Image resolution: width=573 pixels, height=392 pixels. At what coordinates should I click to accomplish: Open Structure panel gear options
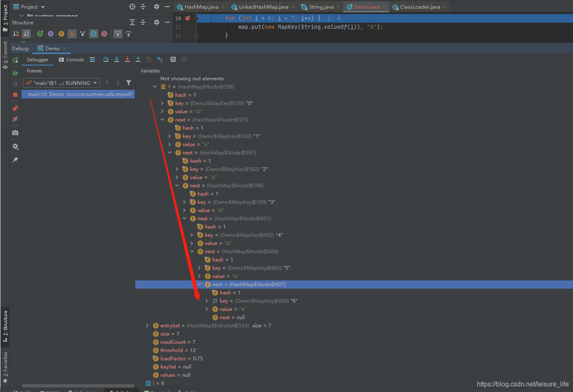[157, 22]
